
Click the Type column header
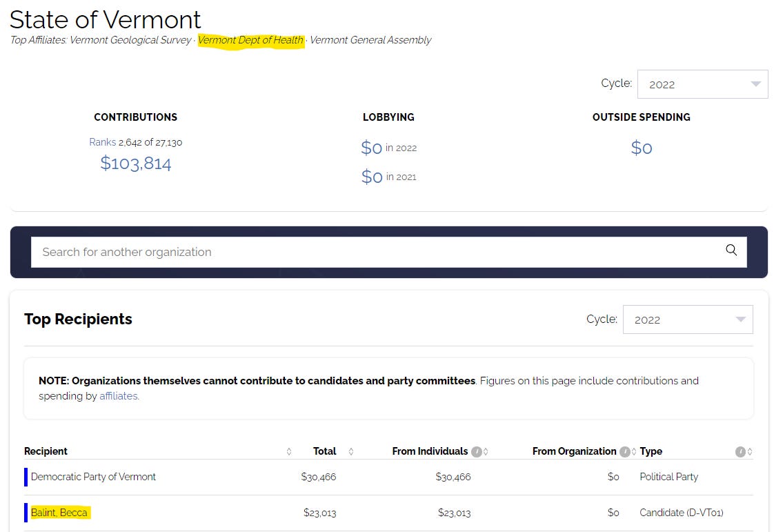point(651,451)
